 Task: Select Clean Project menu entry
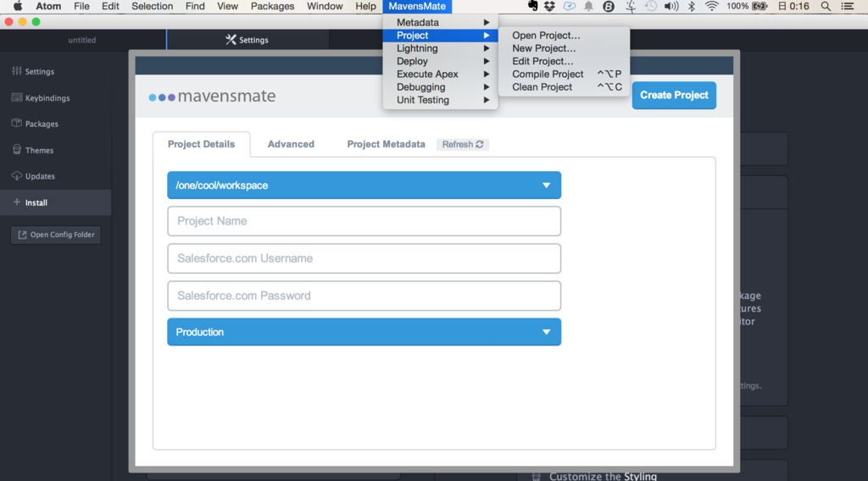pos(564,87)
